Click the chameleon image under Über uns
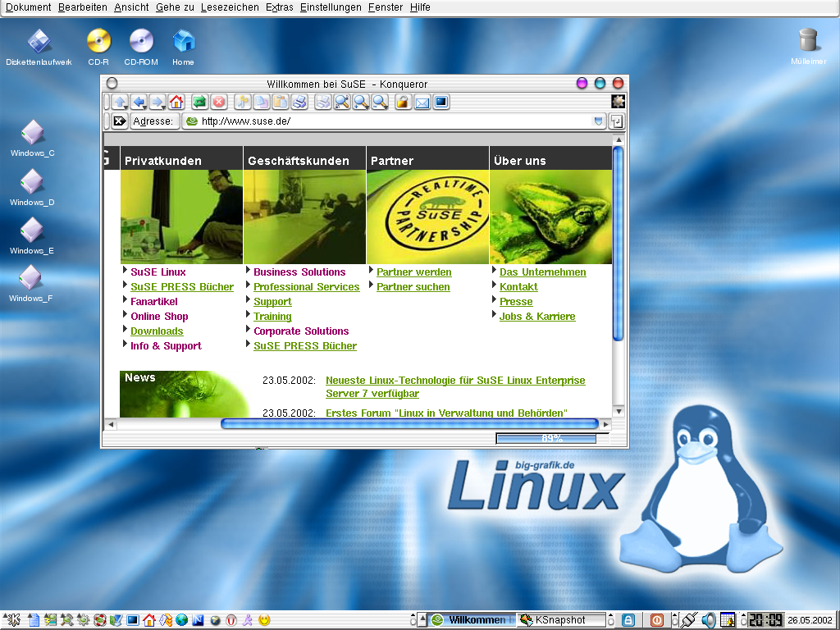Screen dimensions: 840x630 coord(550,217)
